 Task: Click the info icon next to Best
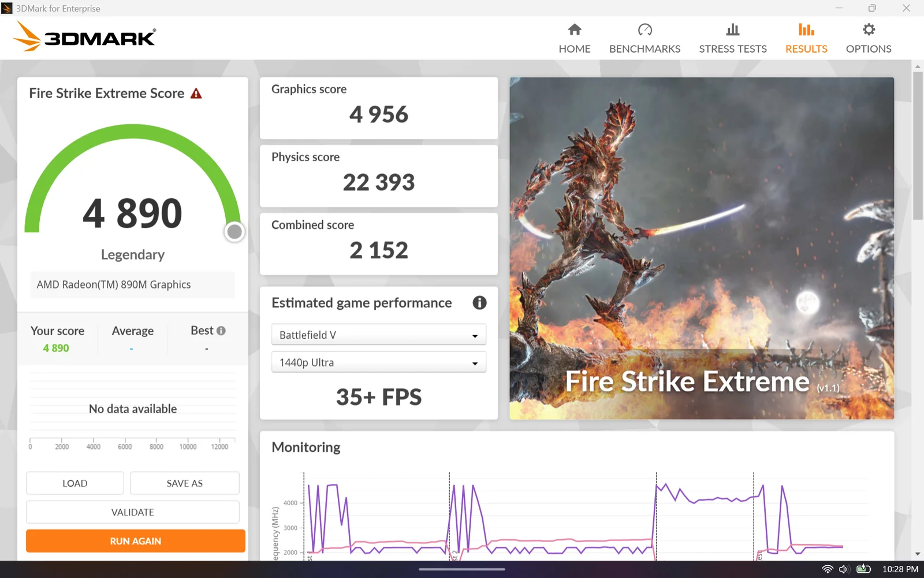(x=221, y=331)
